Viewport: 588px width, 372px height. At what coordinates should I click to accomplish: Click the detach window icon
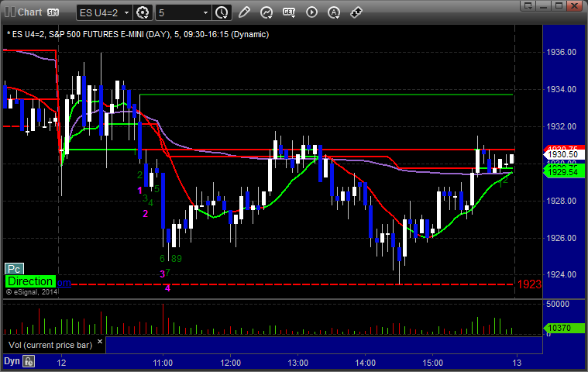[x=528, y=5]
